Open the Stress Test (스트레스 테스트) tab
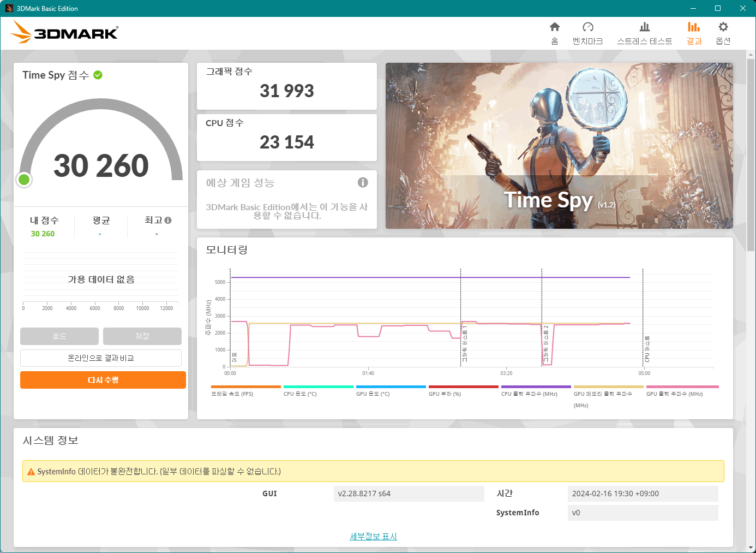 (644, 33)
